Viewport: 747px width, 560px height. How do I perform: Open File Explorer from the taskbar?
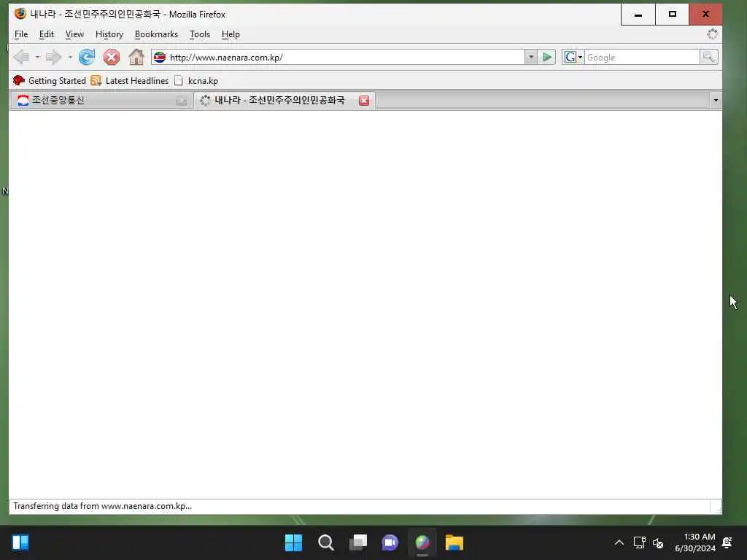[x=454, y=542]
